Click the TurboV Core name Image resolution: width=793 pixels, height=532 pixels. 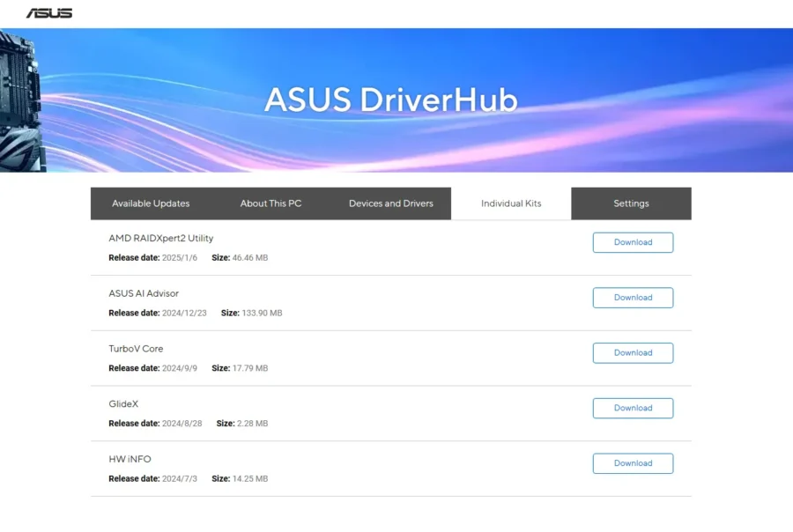136,349
